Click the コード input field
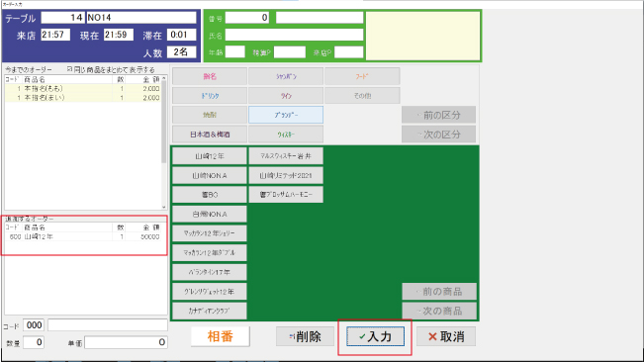This screenshot has width=644, height=362. pyautogui.click(x=34, y=325)
